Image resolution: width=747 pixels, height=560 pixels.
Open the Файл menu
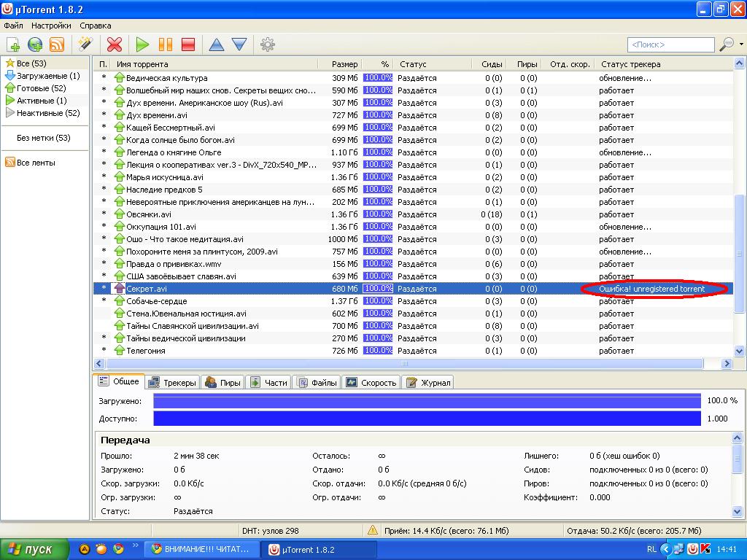click(13, 26)
